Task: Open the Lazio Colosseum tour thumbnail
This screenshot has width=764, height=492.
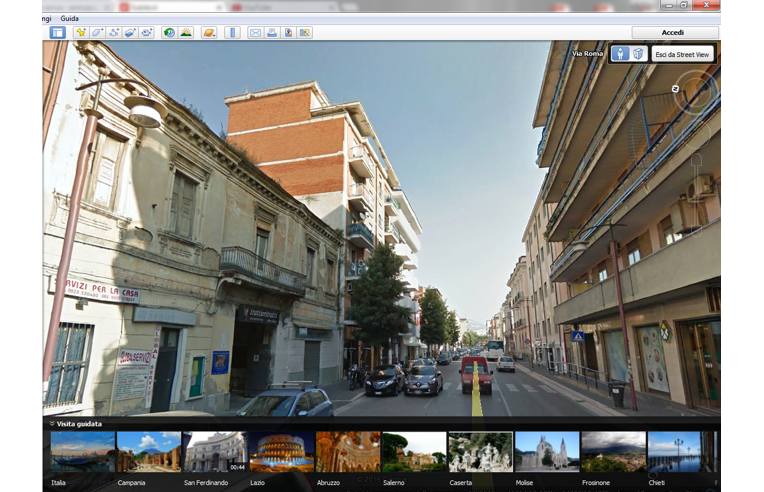Action: click(280, 452)
